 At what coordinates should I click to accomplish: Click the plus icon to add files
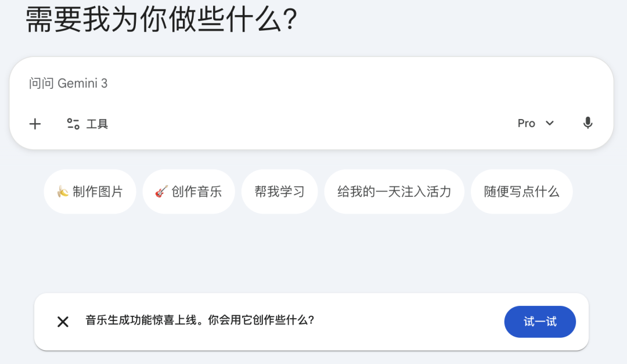click(35, 124)
